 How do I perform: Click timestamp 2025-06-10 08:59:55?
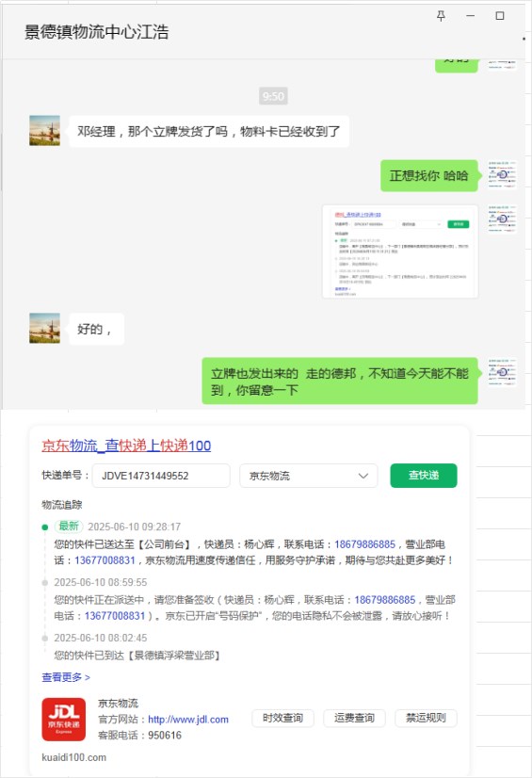[101, 582]
